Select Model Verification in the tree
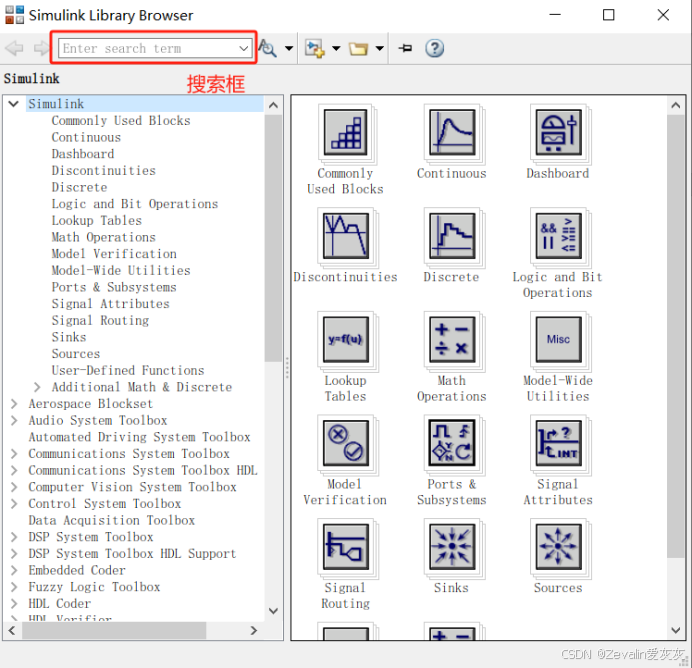This screenshot has height=668, width=692. [x=114, y=254]
